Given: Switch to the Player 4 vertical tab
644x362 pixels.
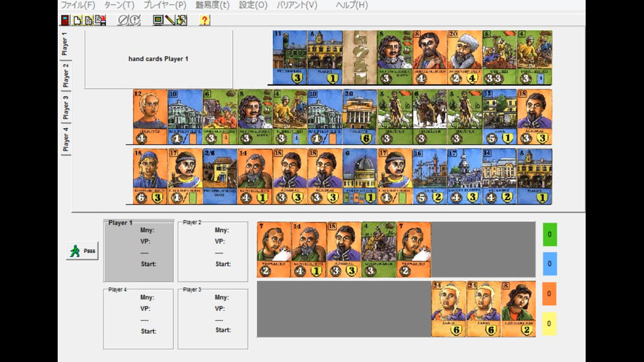Looking at the screenshot, I should [65, 139].
